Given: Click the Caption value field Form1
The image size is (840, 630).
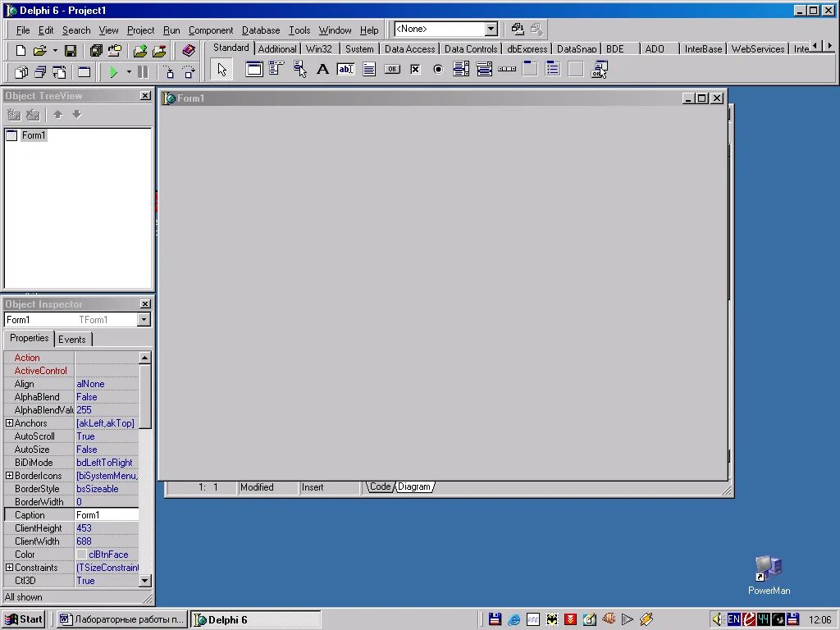Looking at the screenshot, I should (107, 515).
